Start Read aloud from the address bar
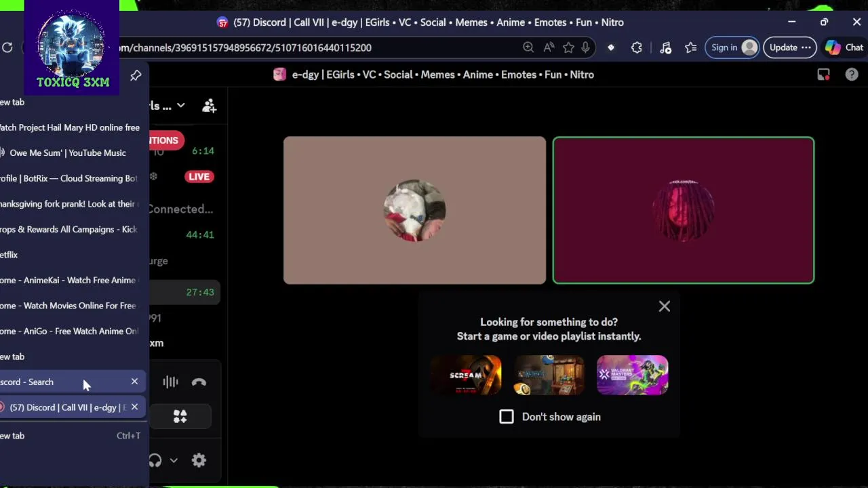Image resolution: width=868 pixels, height=488 pixels. click(549, 47)
